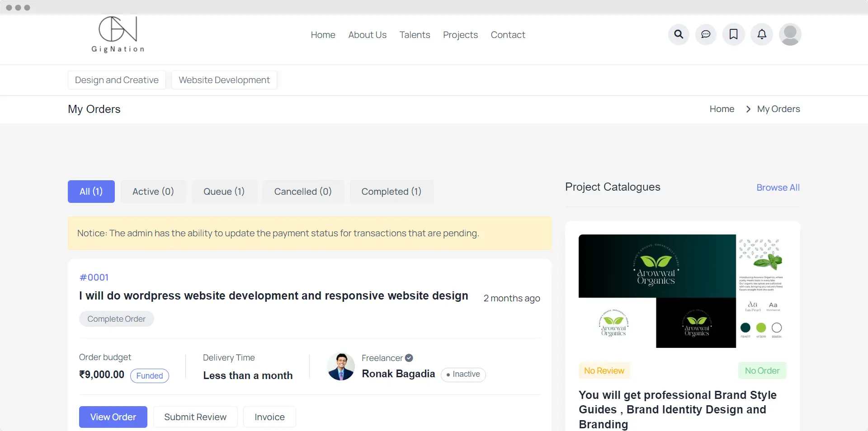Open the search icon in header
Screen dimensions: 868x431
pyautogui.click(x=679, y=34)
